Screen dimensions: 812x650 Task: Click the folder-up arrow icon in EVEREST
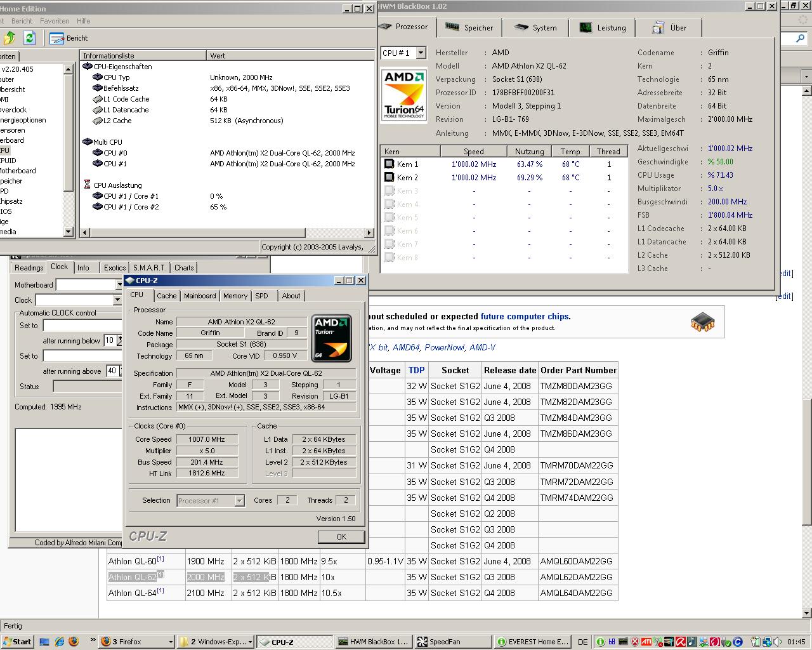[x=9, y=38]
